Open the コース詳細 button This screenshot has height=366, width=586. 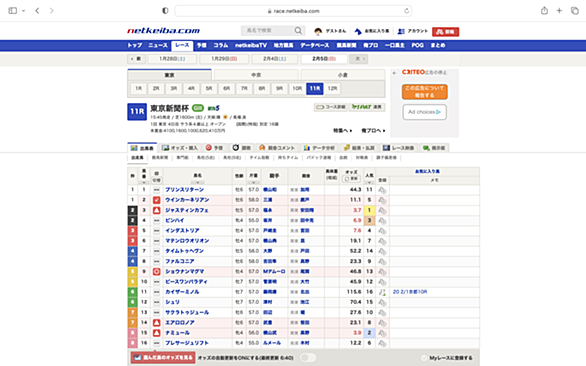coord(331,107)
